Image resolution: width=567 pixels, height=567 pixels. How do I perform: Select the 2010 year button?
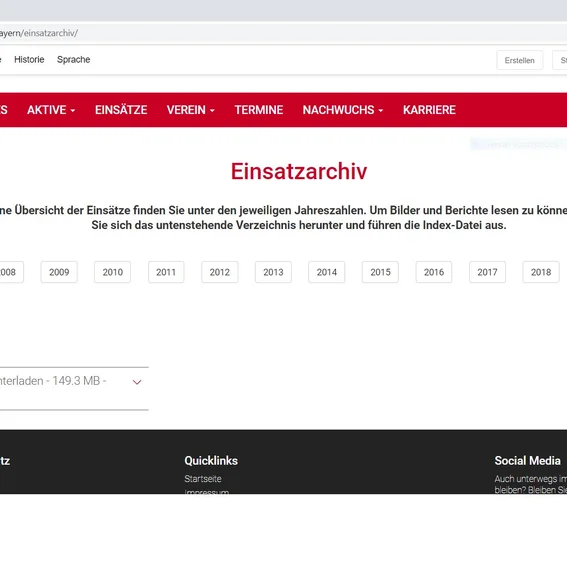112,272
